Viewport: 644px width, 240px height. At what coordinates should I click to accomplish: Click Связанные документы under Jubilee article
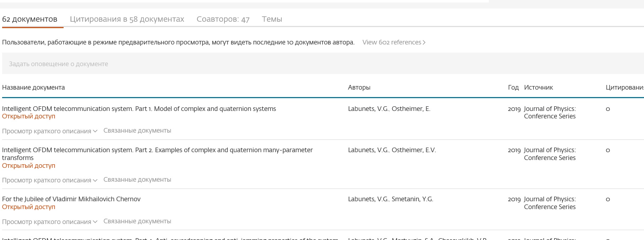coord(137,221)
